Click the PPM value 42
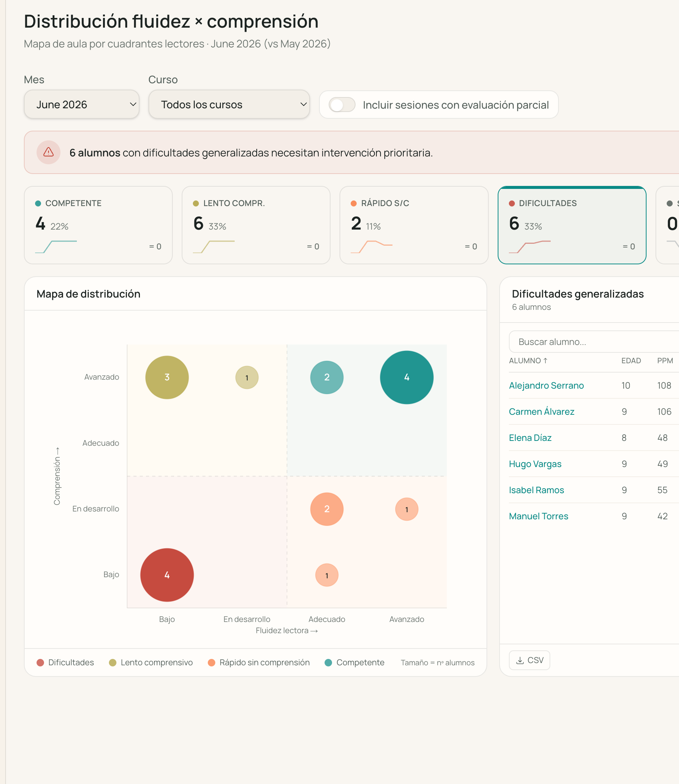679x784 pixels. (662, 516)
